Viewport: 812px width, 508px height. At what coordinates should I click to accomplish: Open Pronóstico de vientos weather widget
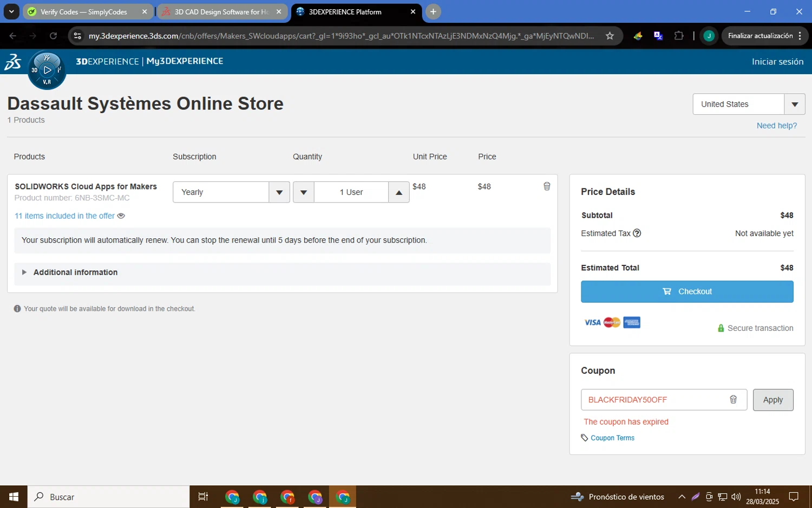[617, 497]
